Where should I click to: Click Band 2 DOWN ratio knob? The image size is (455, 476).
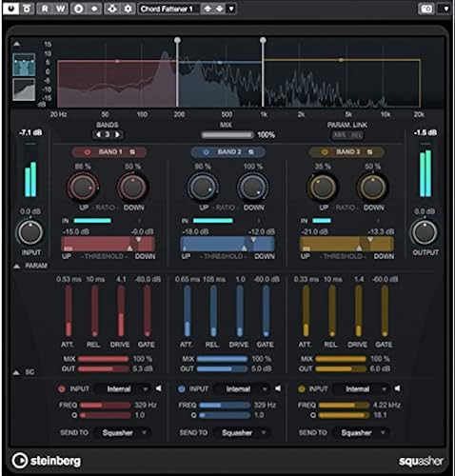tap(252, 188)
